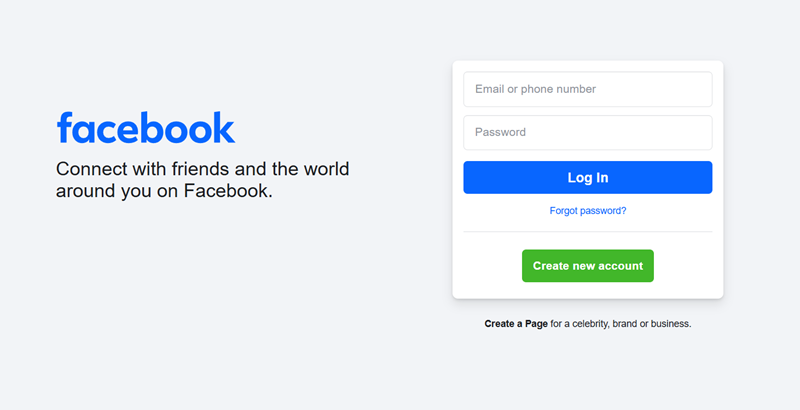Click the divider line above Create new account
Image resolution: width=800 pixels, height=410 pixels.
[x=588, y=232]
